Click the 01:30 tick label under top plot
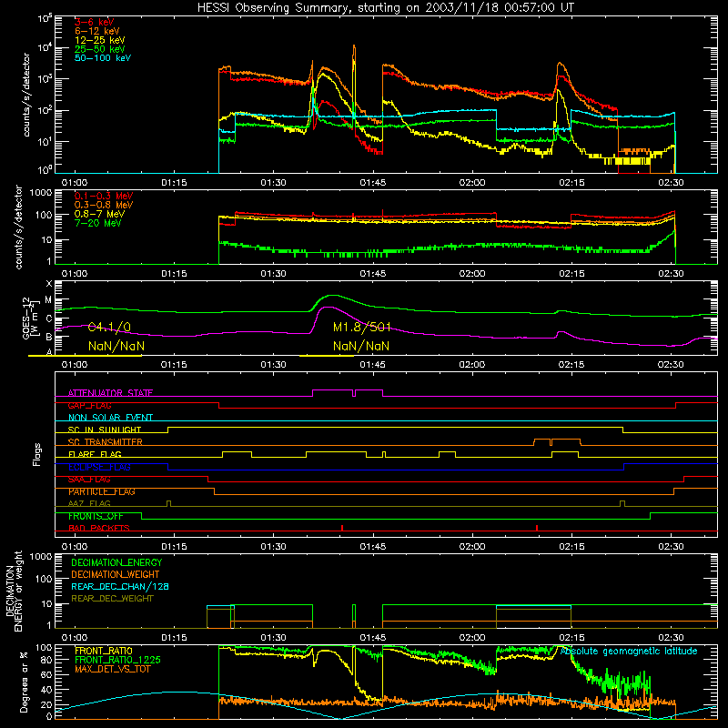This screenshot has height=728, width=728. coord(273,183)
